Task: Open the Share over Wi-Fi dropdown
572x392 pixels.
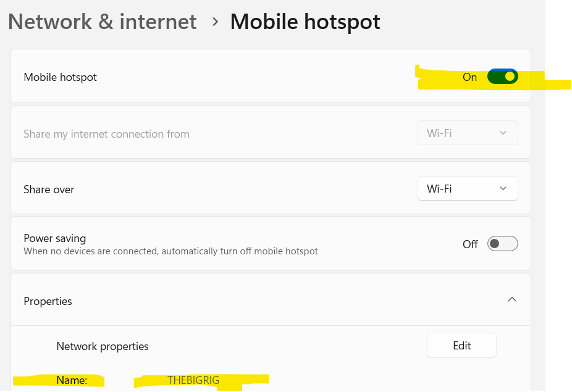Action: point(468,189)
